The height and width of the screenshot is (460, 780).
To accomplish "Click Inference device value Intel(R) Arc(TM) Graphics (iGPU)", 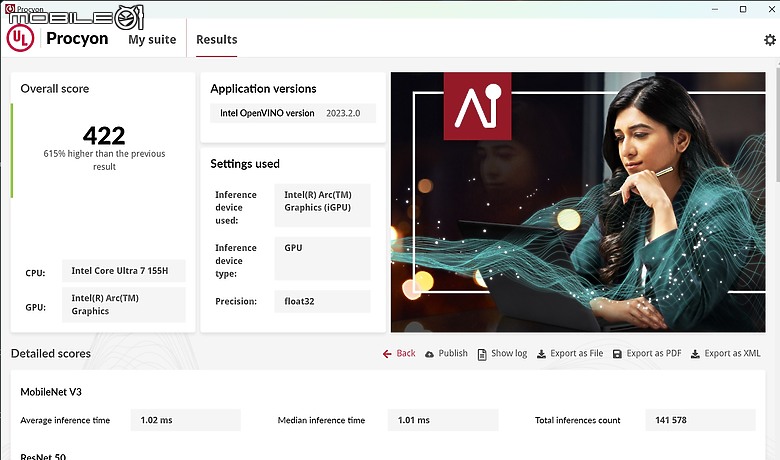I will 322,205.
